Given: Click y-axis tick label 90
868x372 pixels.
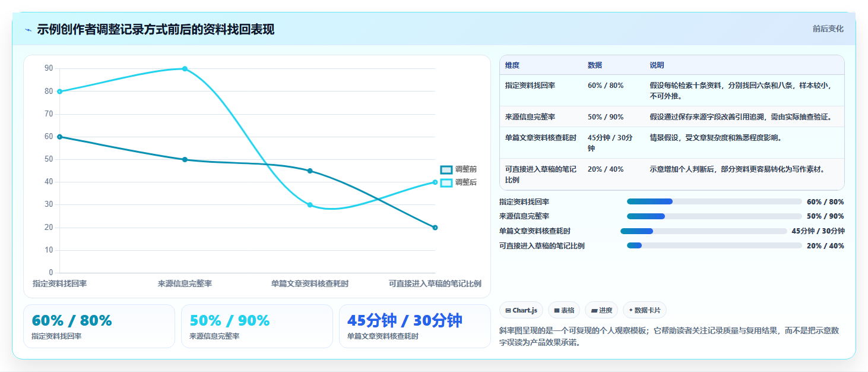Looking at the screenshot, I should 49,68.
